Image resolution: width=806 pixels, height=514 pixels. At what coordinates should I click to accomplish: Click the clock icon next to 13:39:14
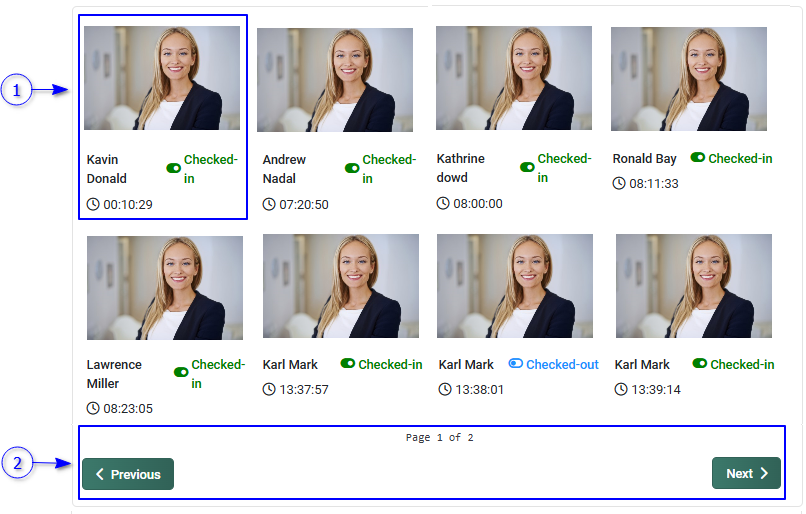point(621,389)
